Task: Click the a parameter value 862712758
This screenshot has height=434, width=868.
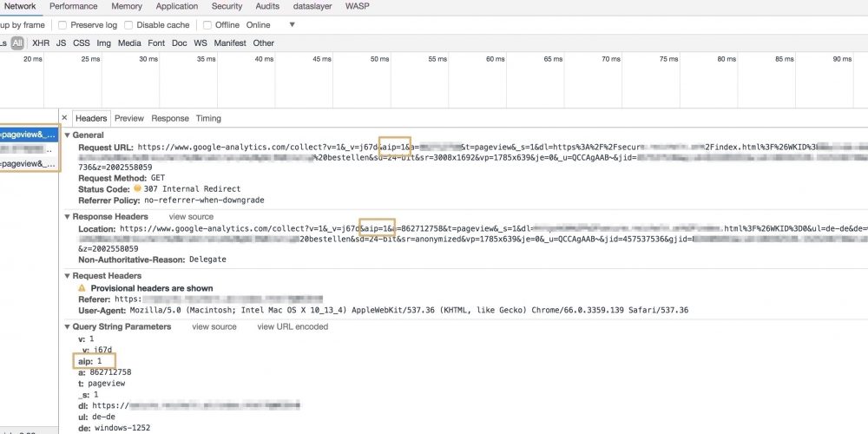Action: (110, 372)
